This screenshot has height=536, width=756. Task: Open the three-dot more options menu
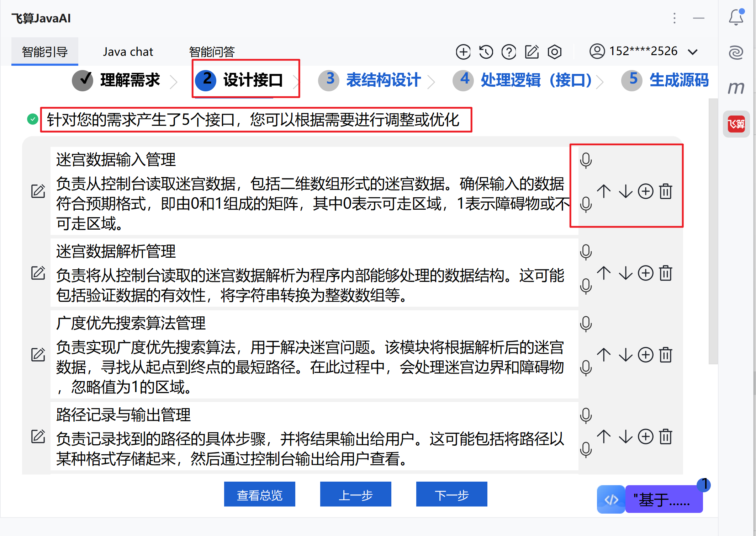coord(674,18)
